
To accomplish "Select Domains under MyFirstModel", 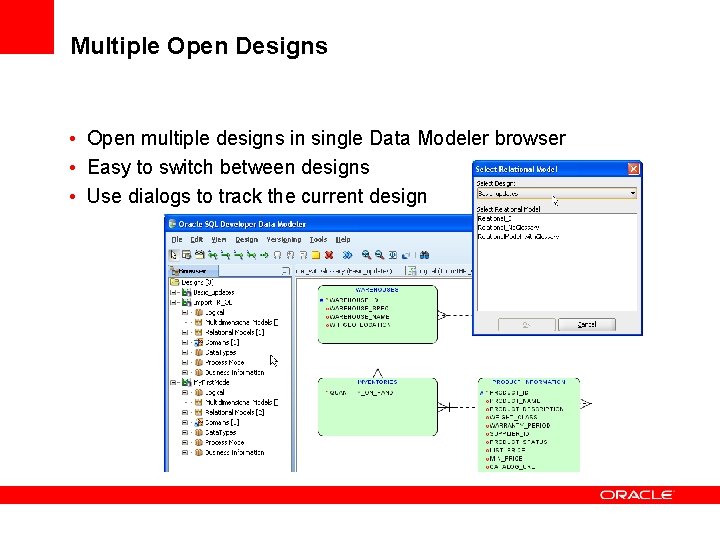I will click(222, 422).
